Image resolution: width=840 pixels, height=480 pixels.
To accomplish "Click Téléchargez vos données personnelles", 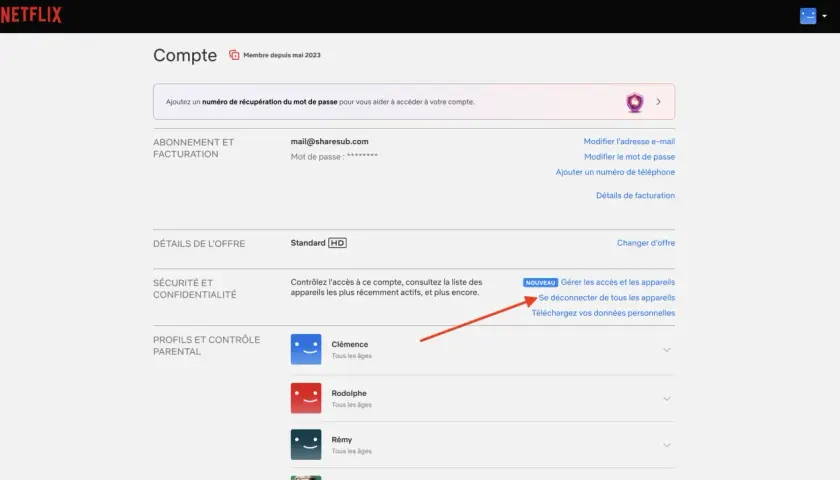I will point(603,313).
